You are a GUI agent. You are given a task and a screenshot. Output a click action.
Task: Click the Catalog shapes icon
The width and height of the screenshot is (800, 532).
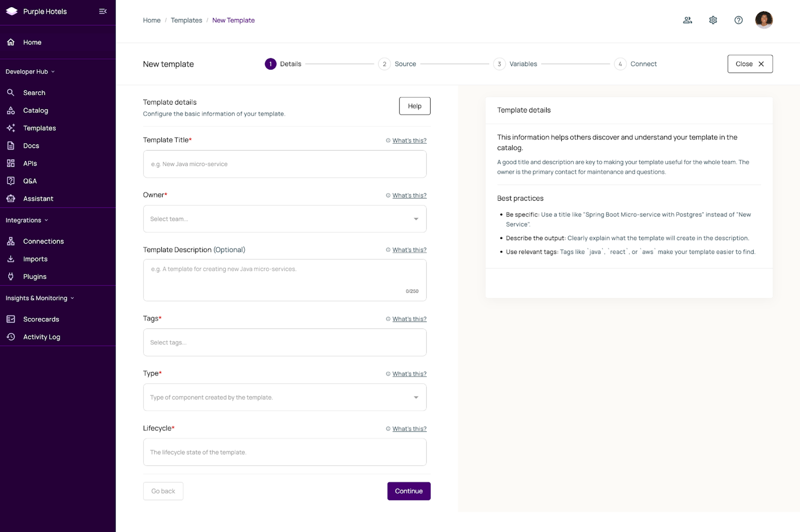pos(11,110)
